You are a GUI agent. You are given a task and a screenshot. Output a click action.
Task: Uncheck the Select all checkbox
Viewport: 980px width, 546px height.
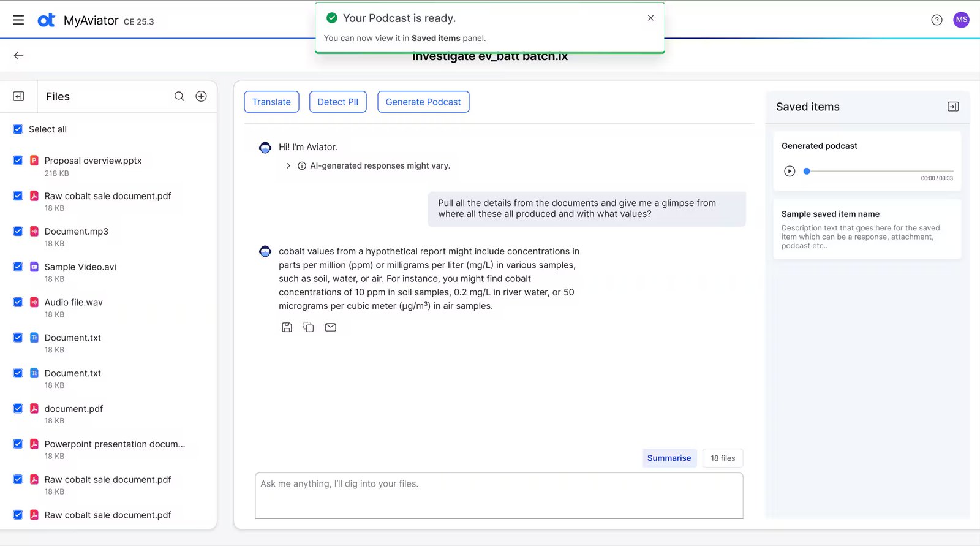click(x=18, y=129)
